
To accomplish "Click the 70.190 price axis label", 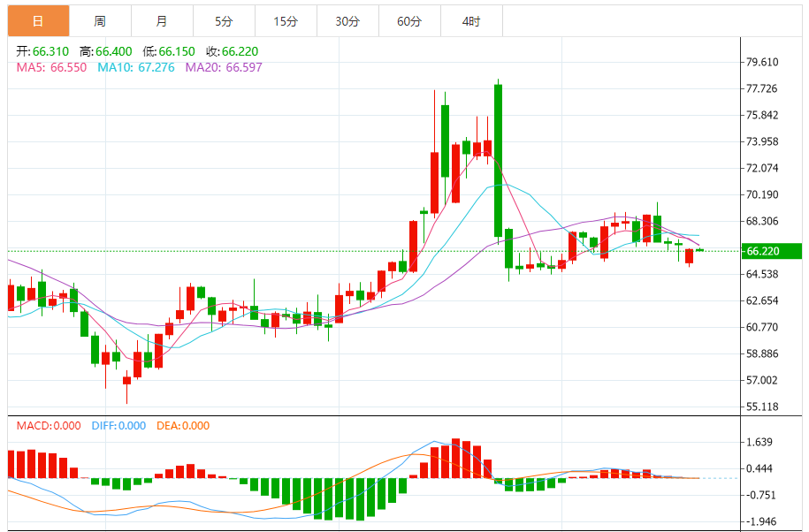I will tap(762, 194).
